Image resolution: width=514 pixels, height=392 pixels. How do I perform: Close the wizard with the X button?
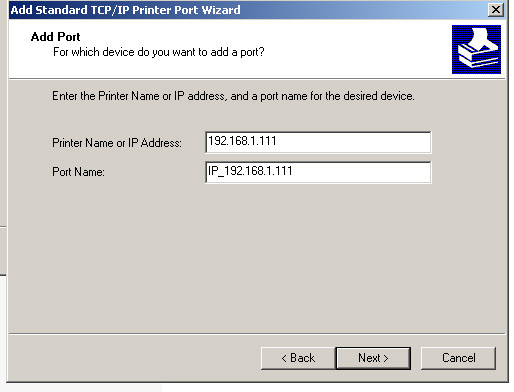pyautogui.click(x=496, y=9)
